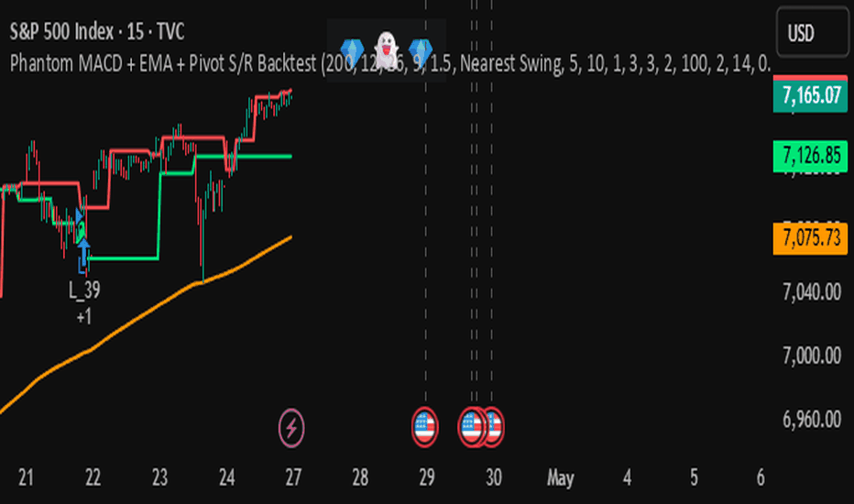
Task: Click the May label on time axis
Action: pos(561,478)
